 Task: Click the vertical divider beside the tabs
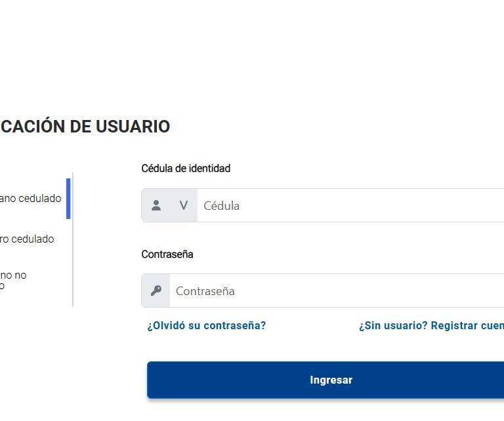(73, 239)
